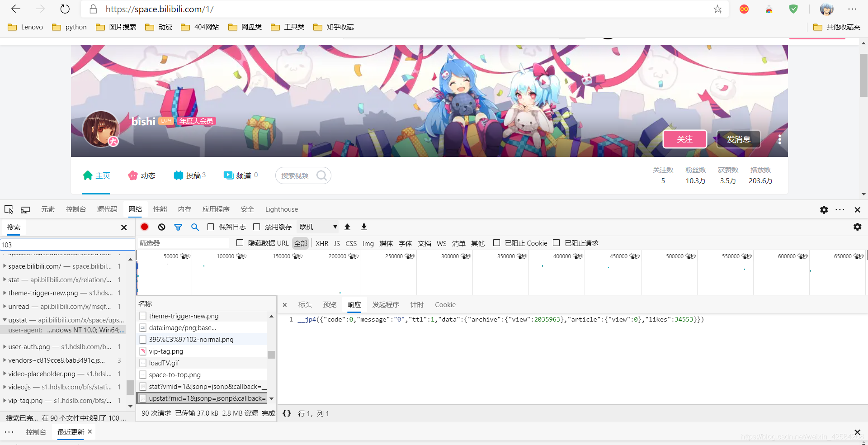Open Network panel settings gear
This screenshot has width=868, height=445.
[x=857, y=227]
